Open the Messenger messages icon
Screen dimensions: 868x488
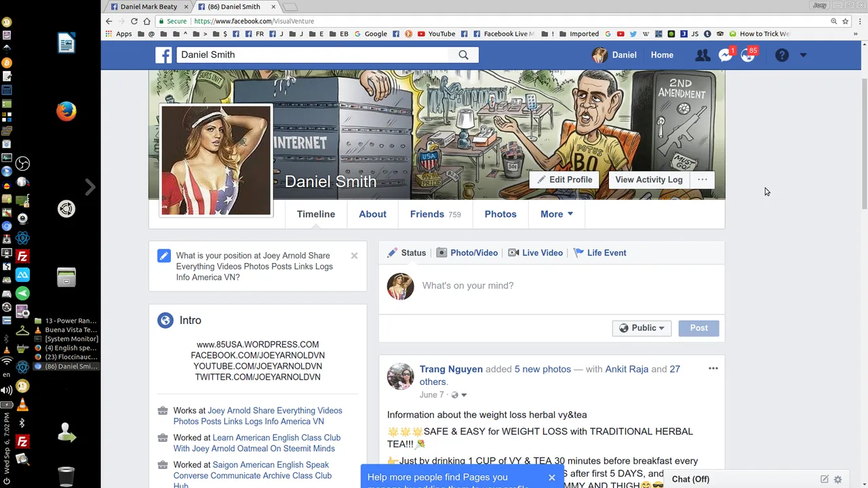tap(726, 55)
